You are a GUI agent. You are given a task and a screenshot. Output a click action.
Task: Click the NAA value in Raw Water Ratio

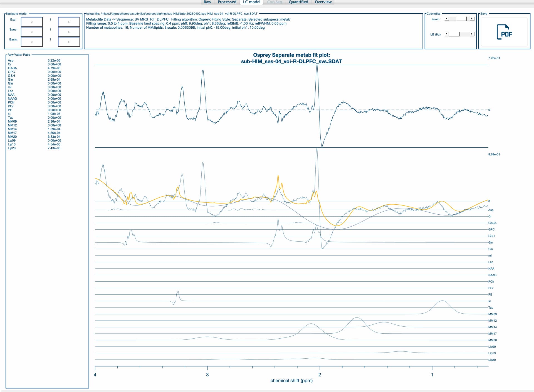point(54,95)
